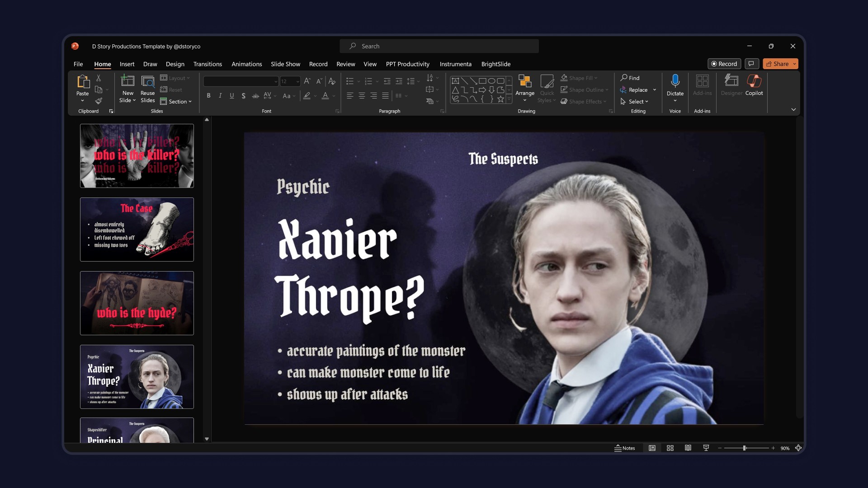The height and width of the screenshot is (488, 868).
Task: Toggle the Notes pane
Action: click(624, 448)
